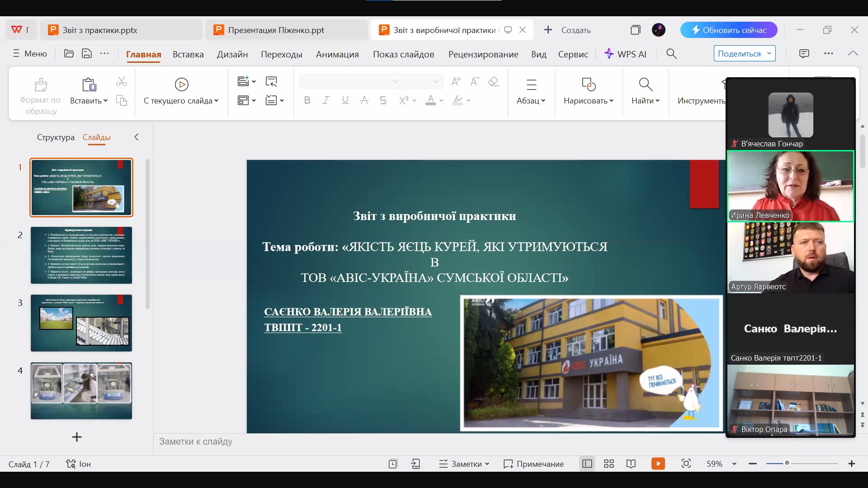Click the Bold formatting icon
The image size is (868, 488).
[x=307, y=100]
